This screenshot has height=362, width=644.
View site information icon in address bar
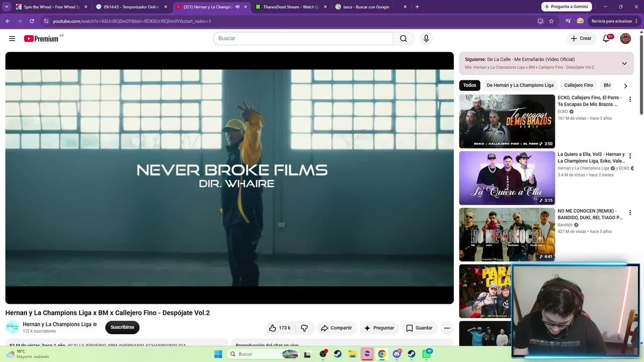[x=46, y=21]
